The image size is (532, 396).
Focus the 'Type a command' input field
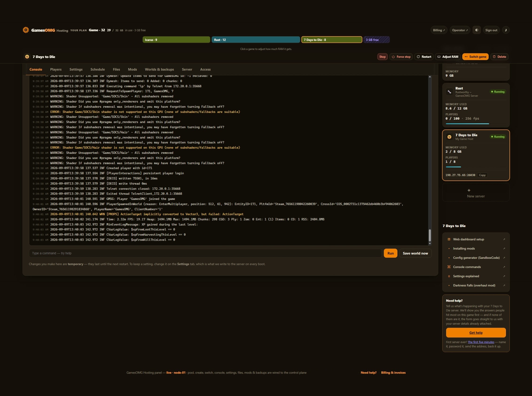point(205,253)
